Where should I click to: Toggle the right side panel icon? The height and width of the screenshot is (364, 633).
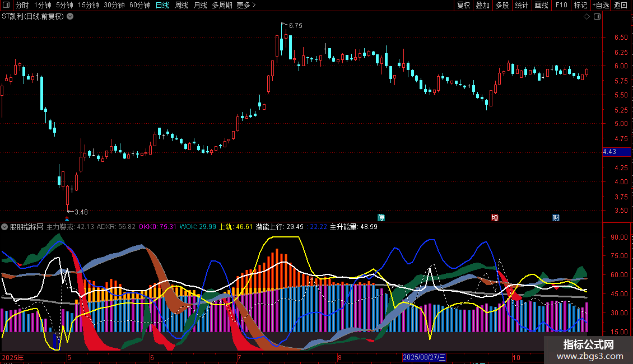tap(597, 17)
